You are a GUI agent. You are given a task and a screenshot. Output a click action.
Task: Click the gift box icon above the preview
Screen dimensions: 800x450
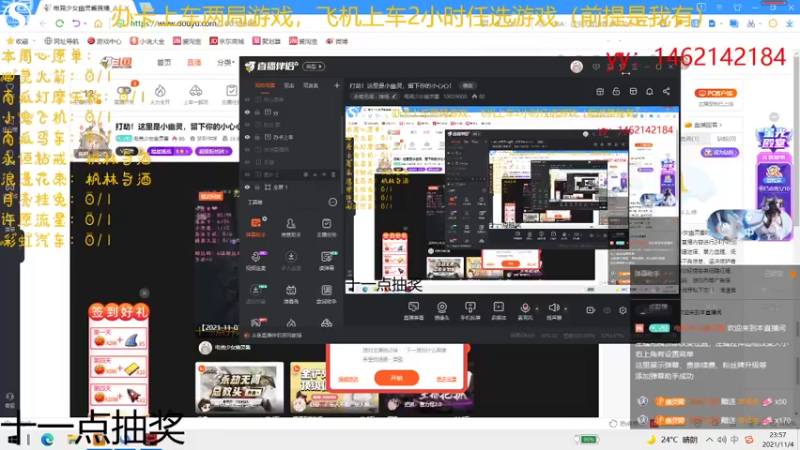(x=600, y=91)
